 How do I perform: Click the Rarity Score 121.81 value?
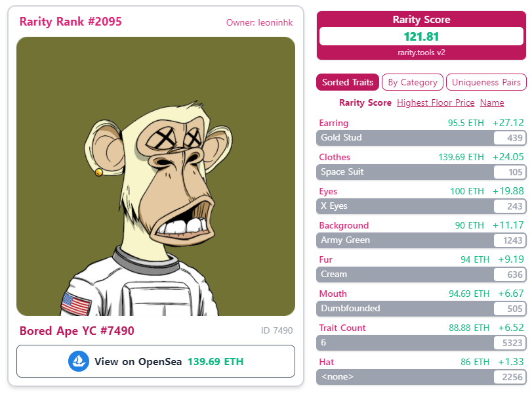pyautogui.click(x=421, y=36)
